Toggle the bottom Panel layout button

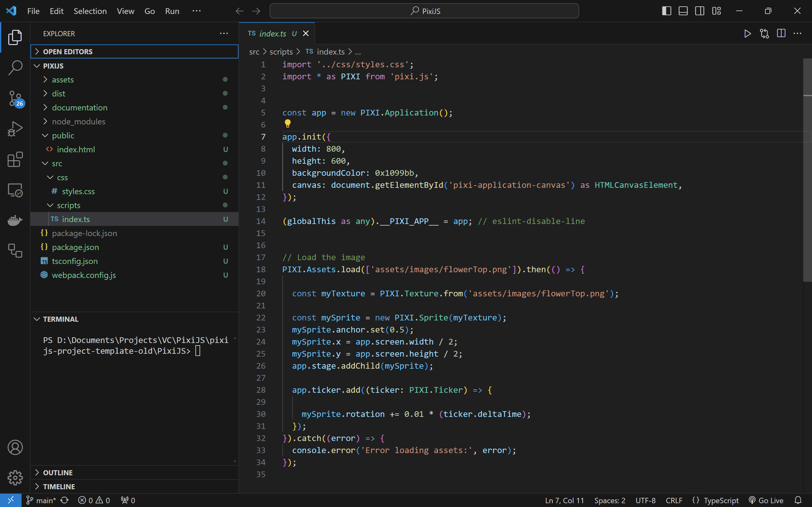pos(683,11)
